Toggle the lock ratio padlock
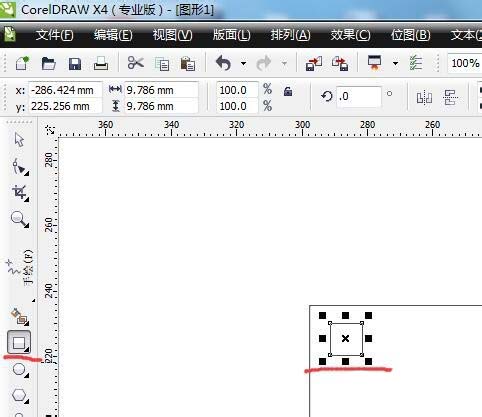482x417 pixels. 288,91
